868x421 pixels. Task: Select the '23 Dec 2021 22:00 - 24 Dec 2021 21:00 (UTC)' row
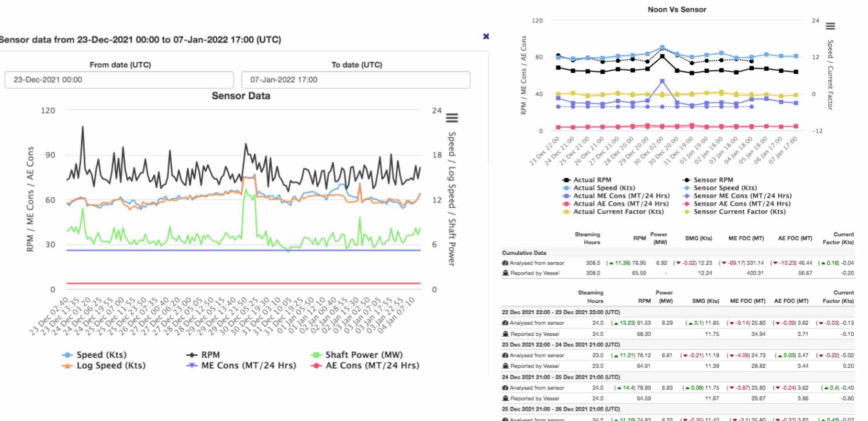point(677,345)
